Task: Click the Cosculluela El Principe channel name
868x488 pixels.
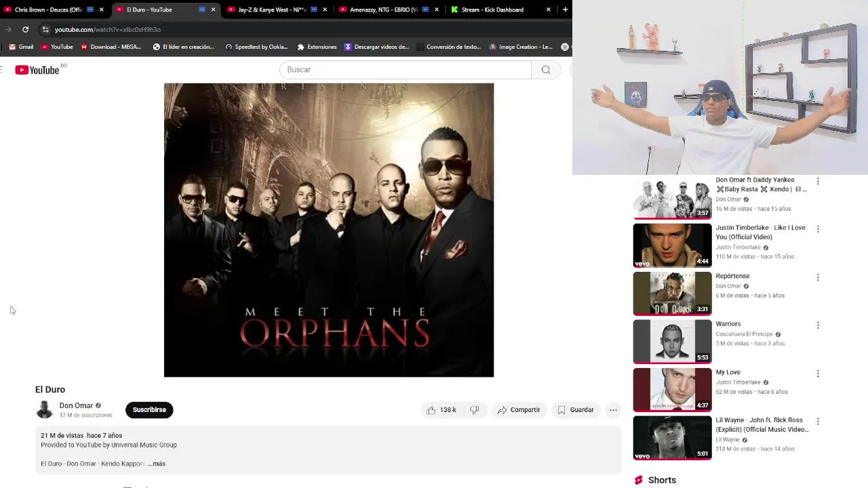Action: (x=744, y=334)
